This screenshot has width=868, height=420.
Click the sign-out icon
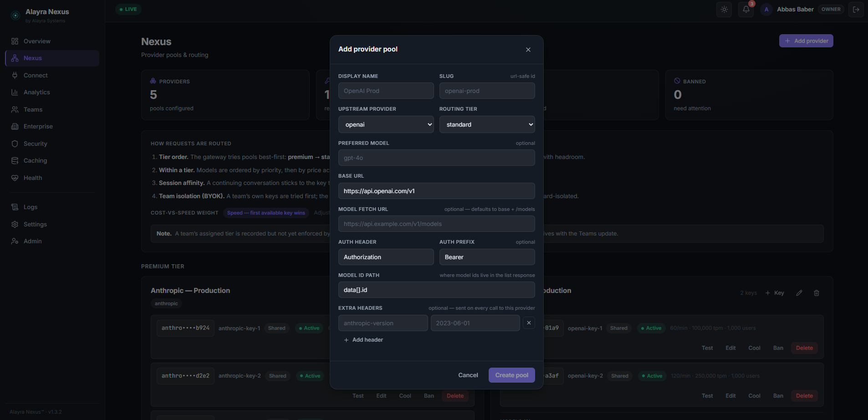(x=856, y=9)
